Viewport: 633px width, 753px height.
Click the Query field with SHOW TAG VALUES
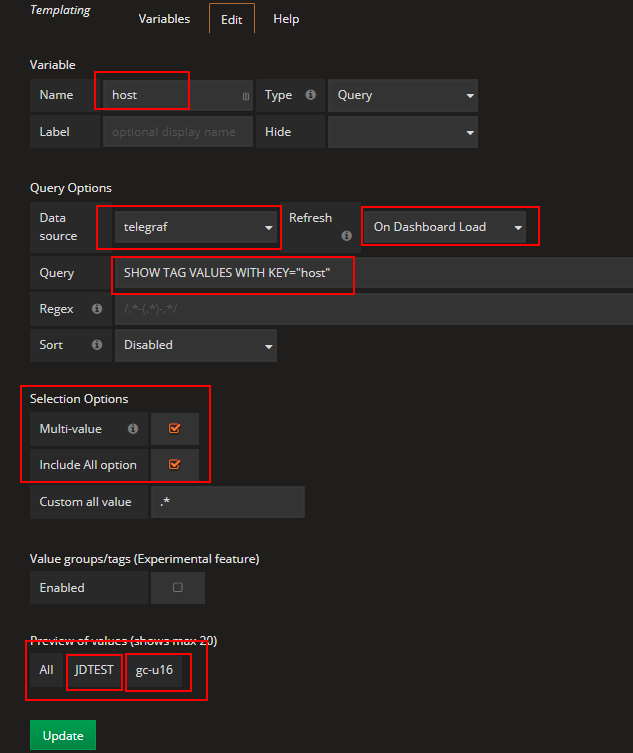[x=374, y=273]
